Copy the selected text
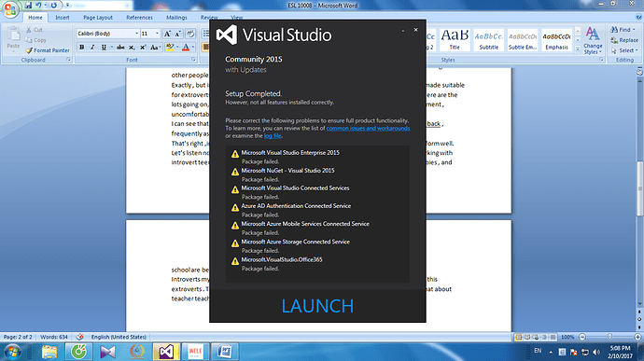 point(35,40)
